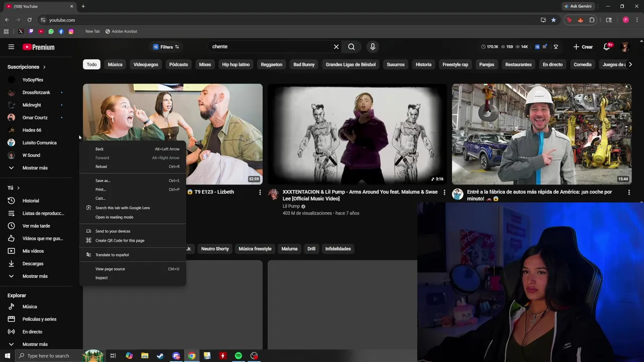Show more category chips with right arrow

point(630,64)
